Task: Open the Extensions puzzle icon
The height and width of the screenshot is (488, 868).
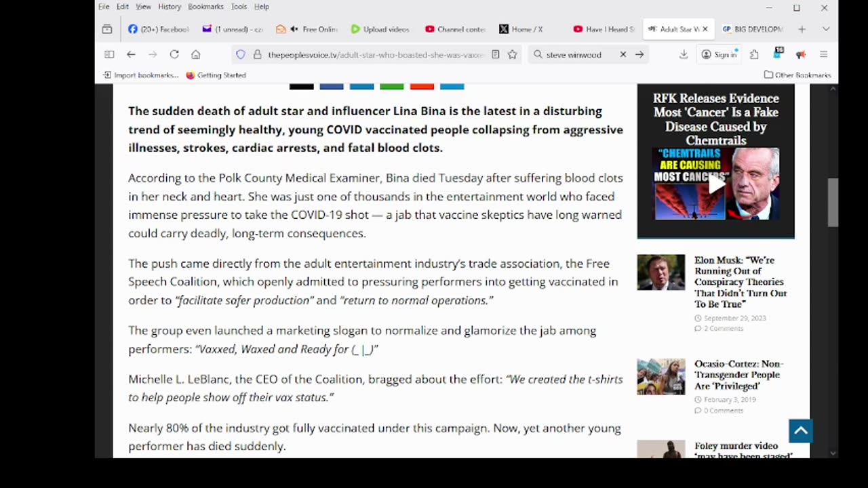Action: click(x=754, y=54)
